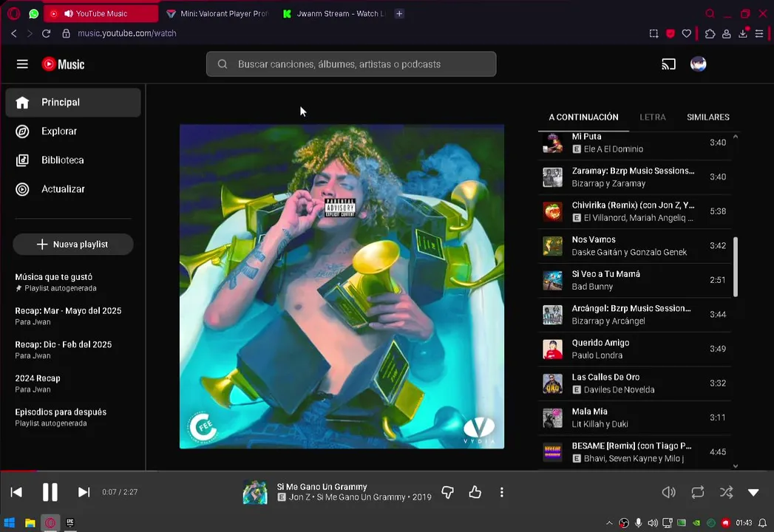This screenshot has height=532, width=774.
Task: Go back in browser history
Action: 14,33
